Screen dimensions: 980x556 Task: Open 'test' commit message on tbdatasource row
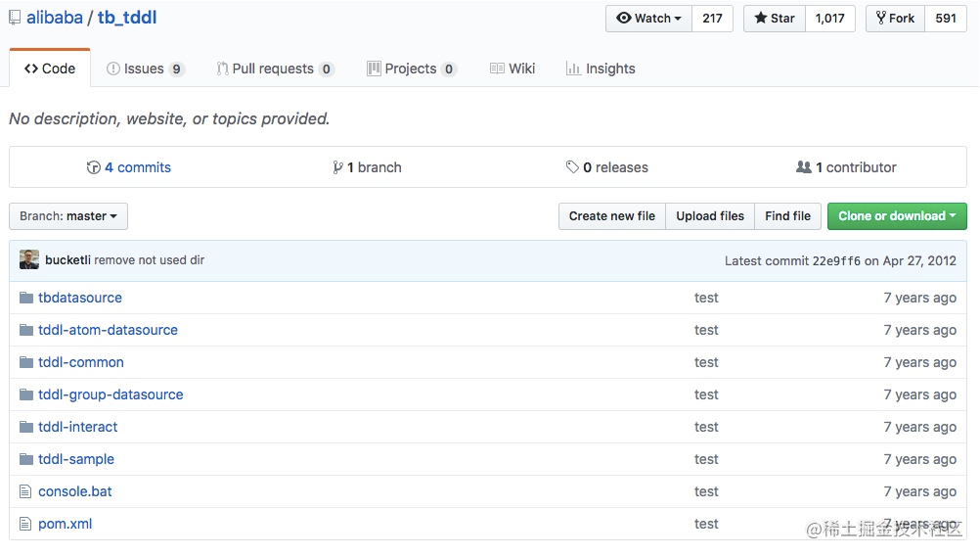[706, 298]
